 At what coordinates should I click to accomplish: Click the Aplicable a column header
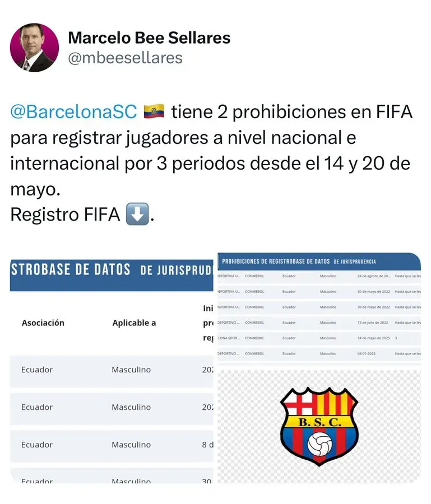coord(134,323)
